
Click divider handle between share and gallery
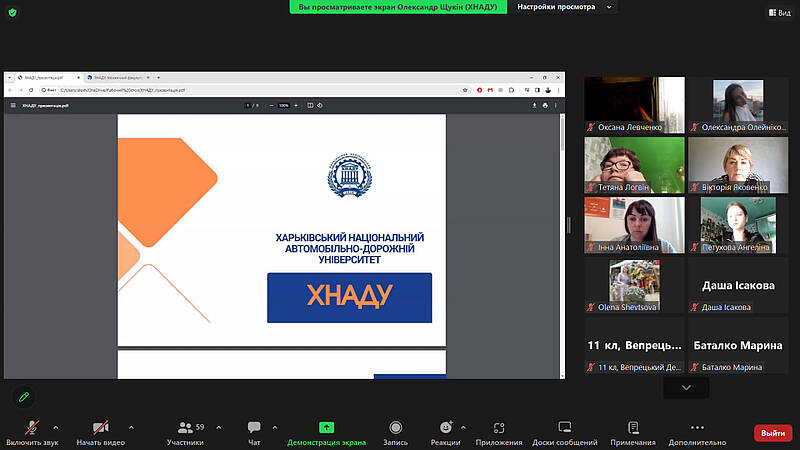[x=569, y=225]
